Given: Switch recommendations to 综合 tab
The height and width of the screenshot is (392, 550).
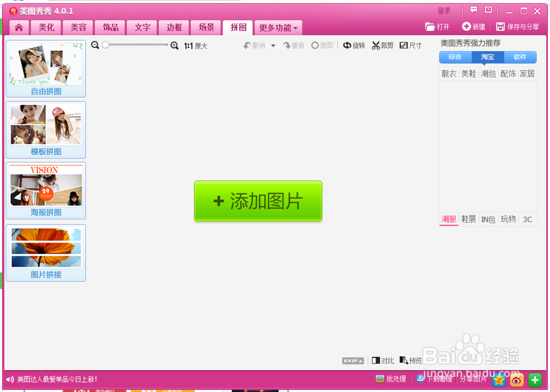Looking at the screenshot, I should click(x=455, y=57).
